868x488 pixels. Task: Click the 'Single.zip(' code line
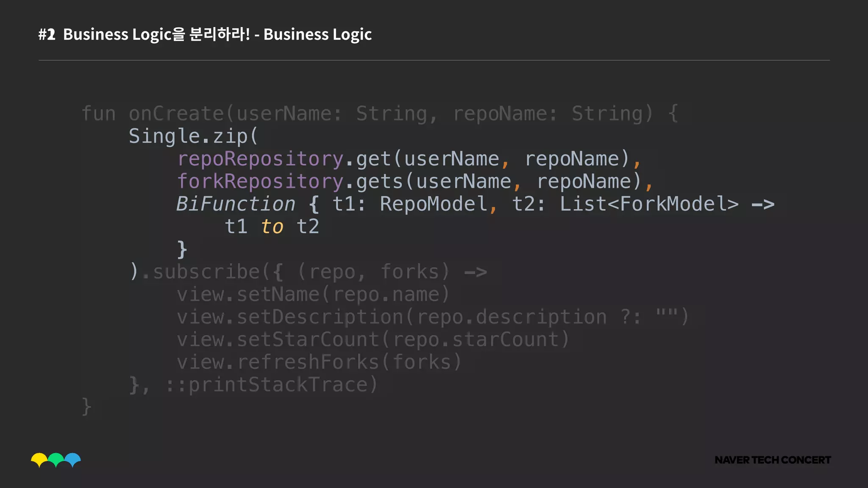click(193, 136)
